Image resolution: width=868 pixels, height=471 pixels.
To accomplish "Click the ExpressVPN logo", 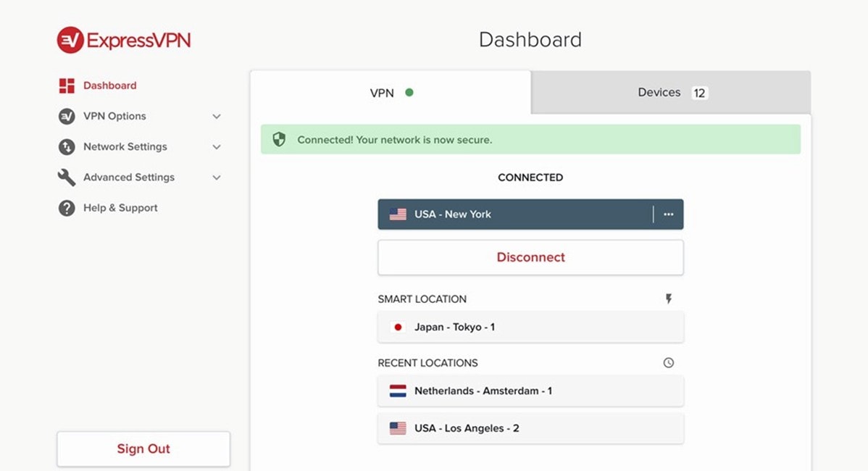I will click(x=123, y=40).
